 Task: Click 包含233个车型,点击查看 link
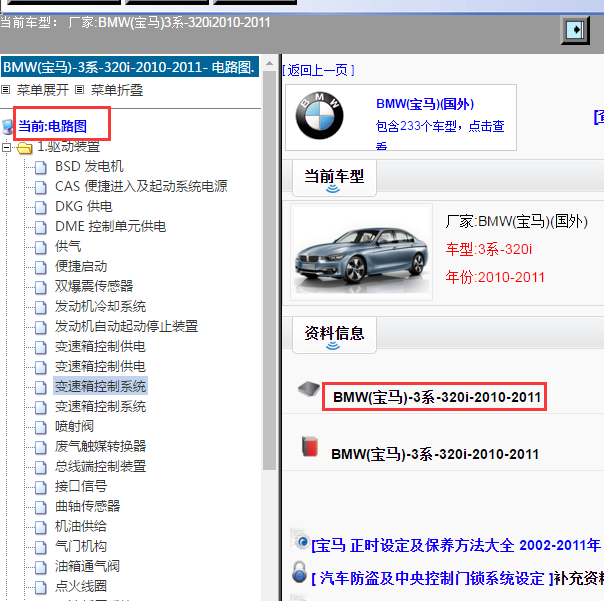[440, 133]
